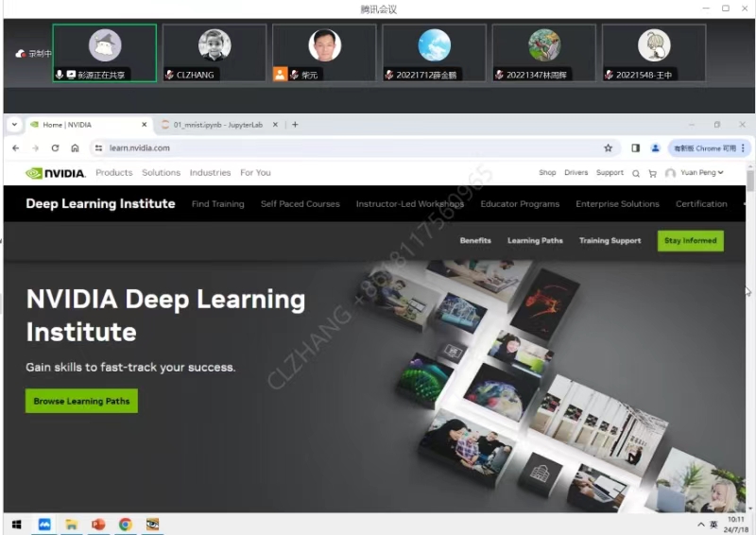Viewport: 756px width, 535px height.
Task: Select the CLZHANG participant tile
Action: [215, 53]
